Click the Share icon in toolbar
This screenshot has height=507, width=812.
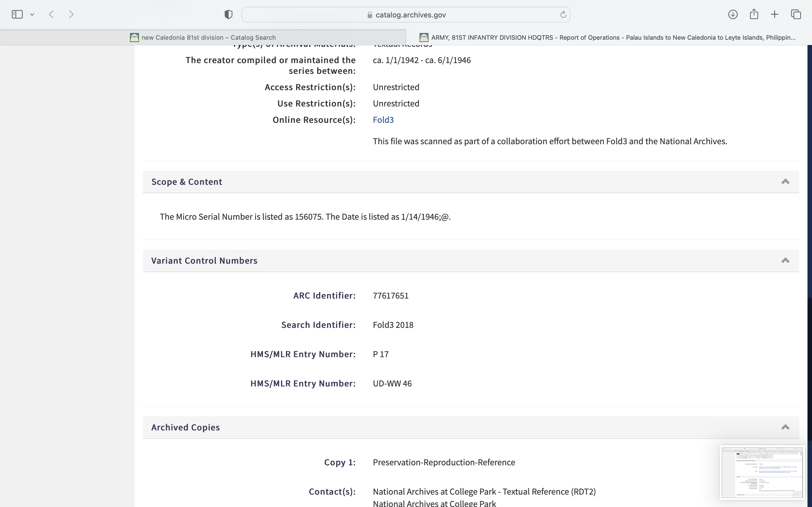point(754,14)
